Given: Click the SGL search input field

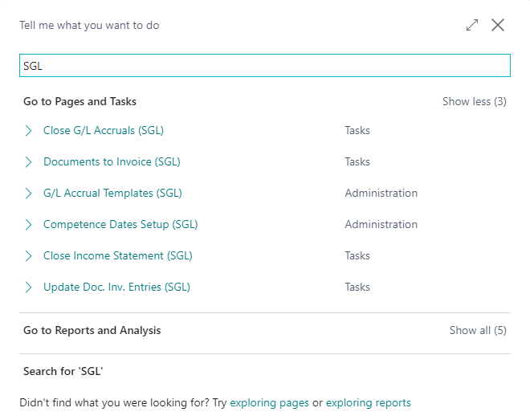Looking at the screenshot, I should [x=264, y=66].
